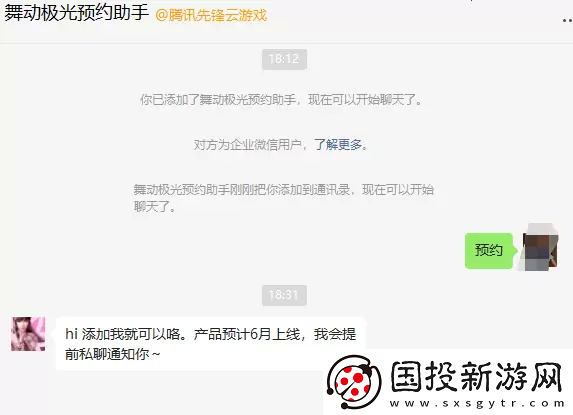This screenshot has height=415, width=573.
Task: Click the 国投新游网 watermark text
Action: (477, 376)
